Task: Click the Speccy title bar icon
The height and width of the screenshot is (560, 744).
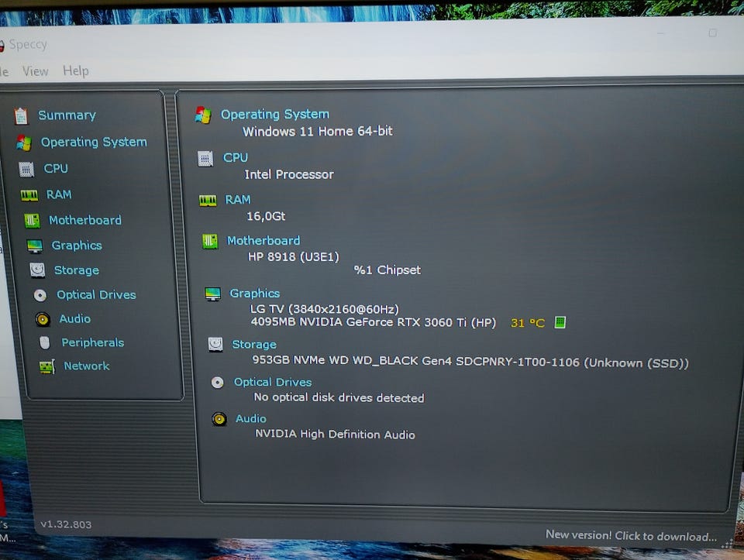Action: 2,46
